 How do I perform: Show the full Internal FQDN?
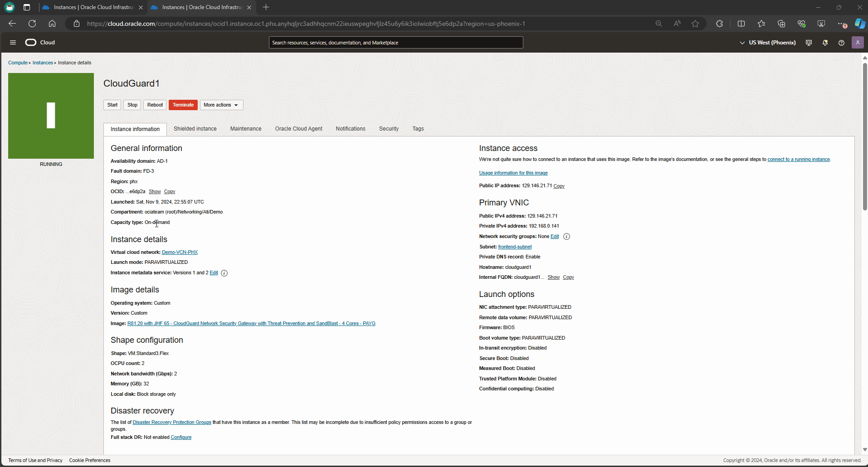(x=553, y=277)
